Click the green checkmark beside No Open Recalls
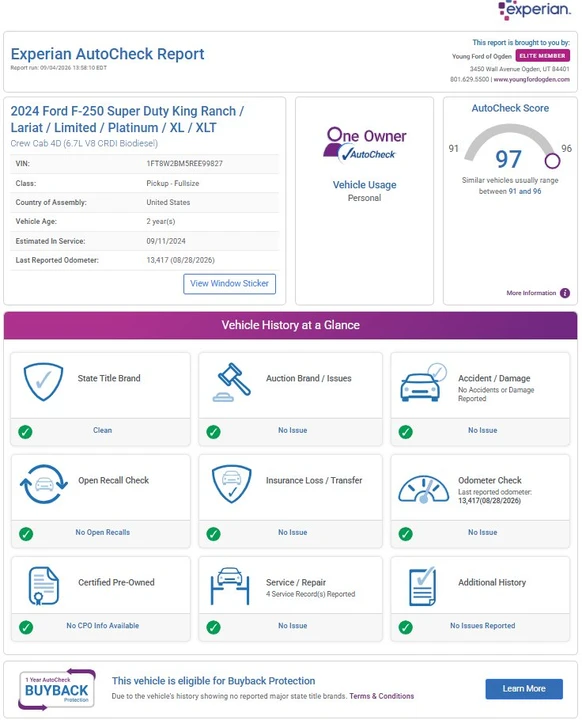Screen dimensions: 582x720 point(26,534)
